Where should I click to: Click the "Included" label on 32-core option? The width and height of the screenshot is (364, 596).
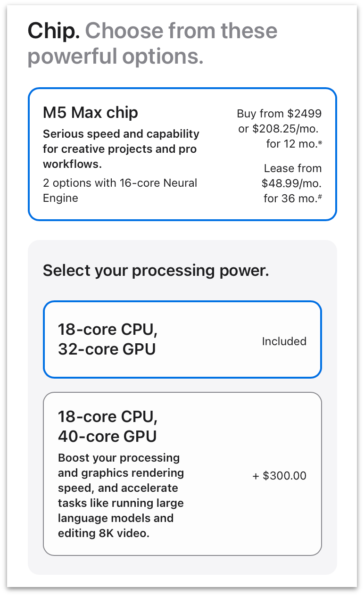tap(284, 341)
